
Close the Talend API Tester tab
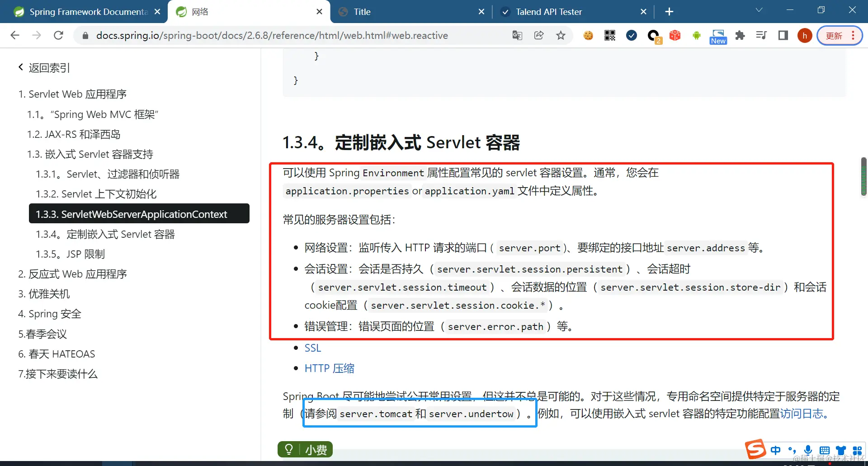(x=643, y=12)
